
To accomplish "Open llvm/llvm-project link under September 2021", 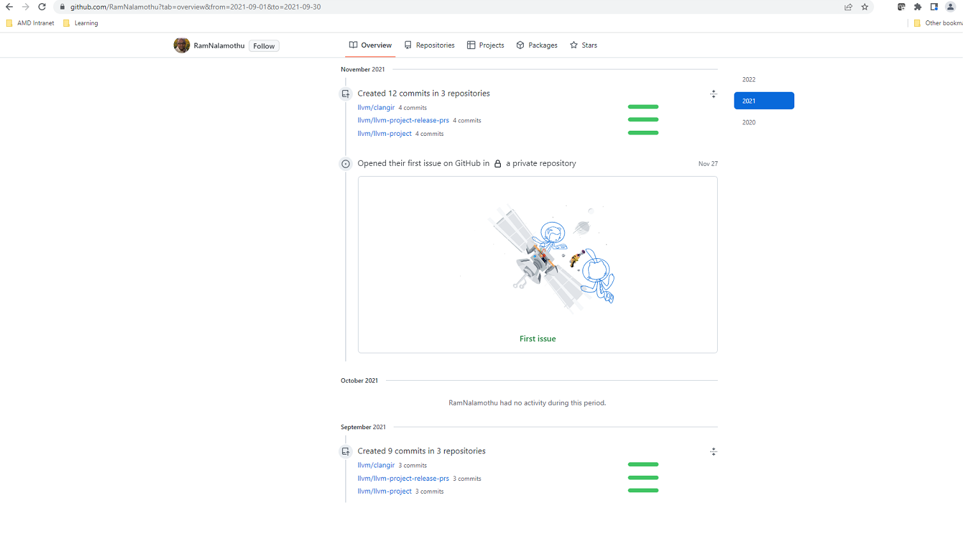I will click(x=384, y=492).
